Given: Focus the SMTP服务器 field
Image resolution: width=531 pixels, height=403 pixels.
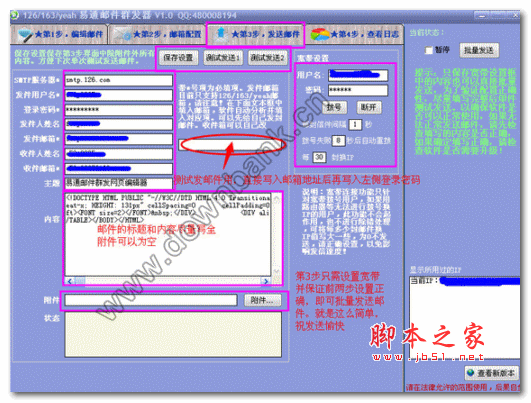Looking at the screenshot, I should pyautogui.click(x=119, y=80).
